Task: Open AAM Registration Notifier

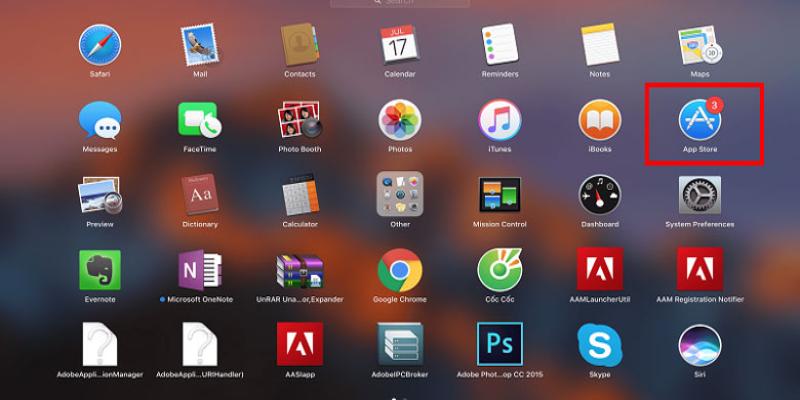Action: (x=700, y=269)
